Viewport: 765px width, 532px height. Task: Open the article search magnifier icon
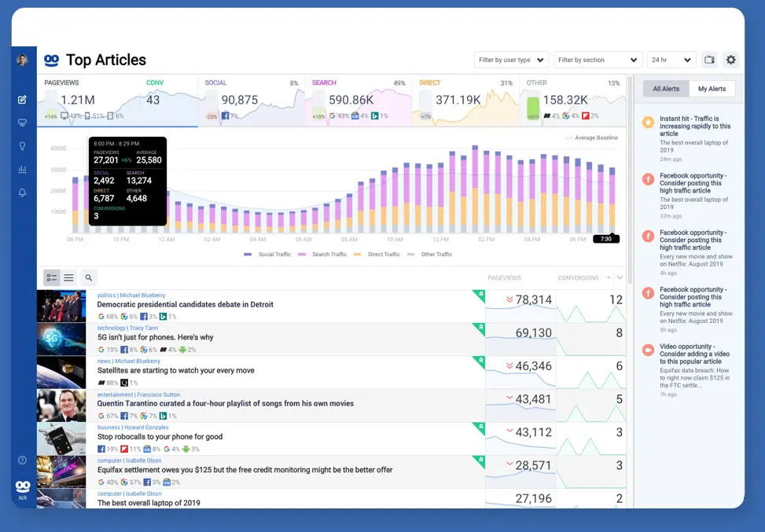click(x=89, y=277)
